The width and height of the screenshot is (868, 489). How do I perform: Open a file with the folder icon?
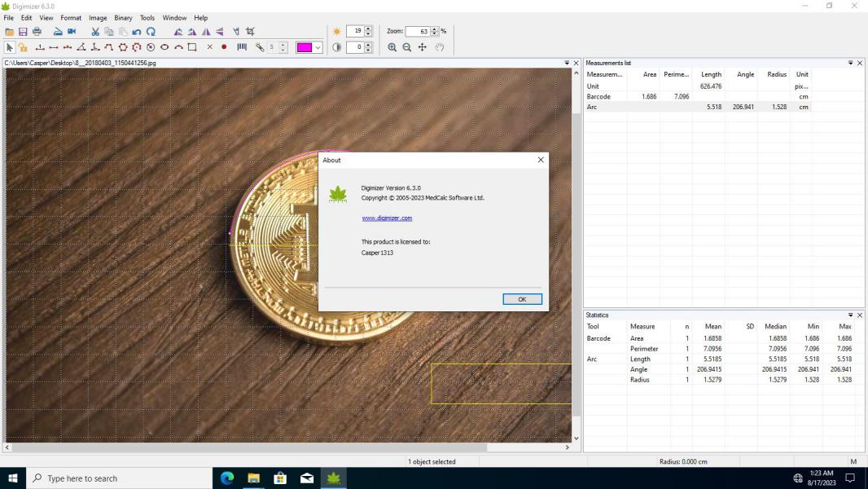pyautogui.click(x=10, y=32)
